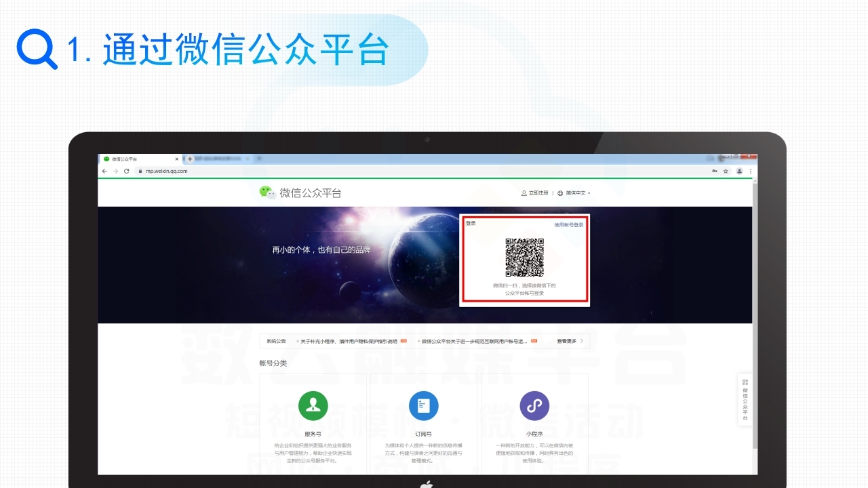Close the 微信公众平台 browser tab
868x488 pixels.
[x=177, y=159]
